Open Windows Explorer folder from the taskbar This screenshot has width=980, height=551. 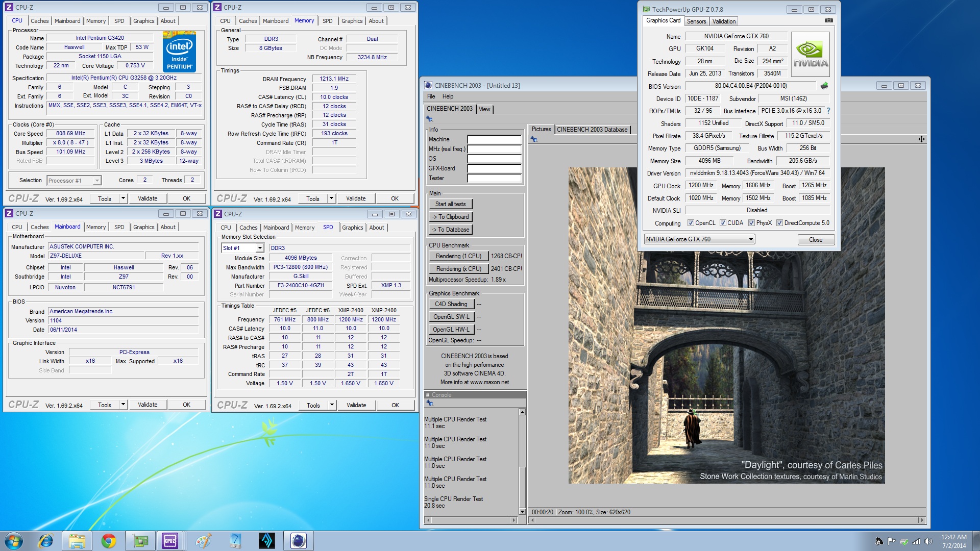tap(77, 541)
